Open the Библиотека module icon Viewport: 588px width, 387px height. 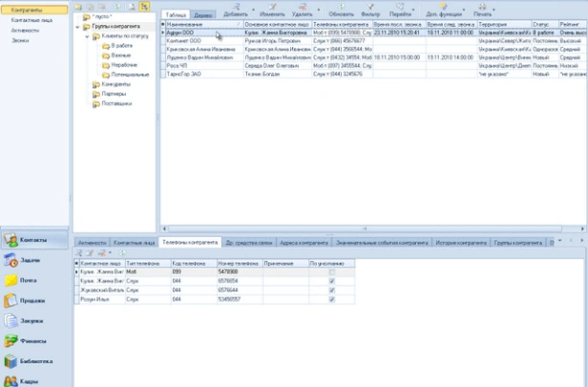point(10,361)
